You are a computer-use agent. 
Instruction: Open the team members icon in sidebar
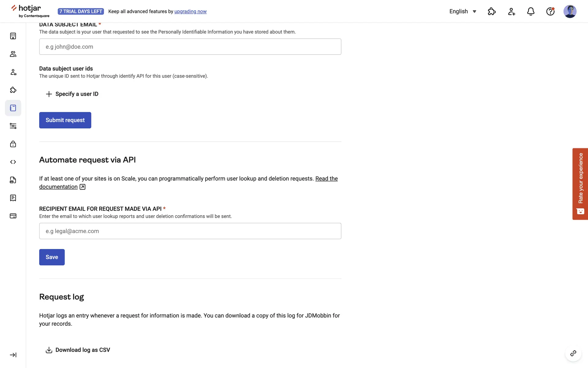click(13, 54)
